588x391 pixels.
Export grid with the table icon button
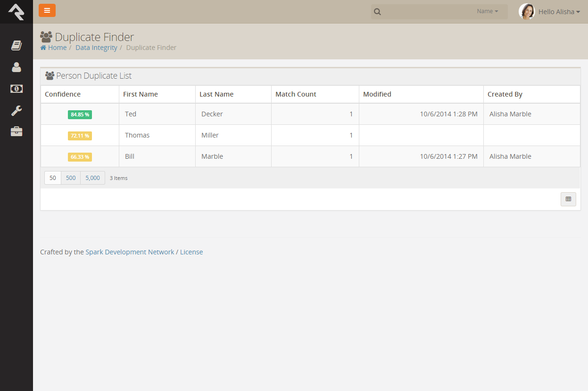(x=568, y=199)
